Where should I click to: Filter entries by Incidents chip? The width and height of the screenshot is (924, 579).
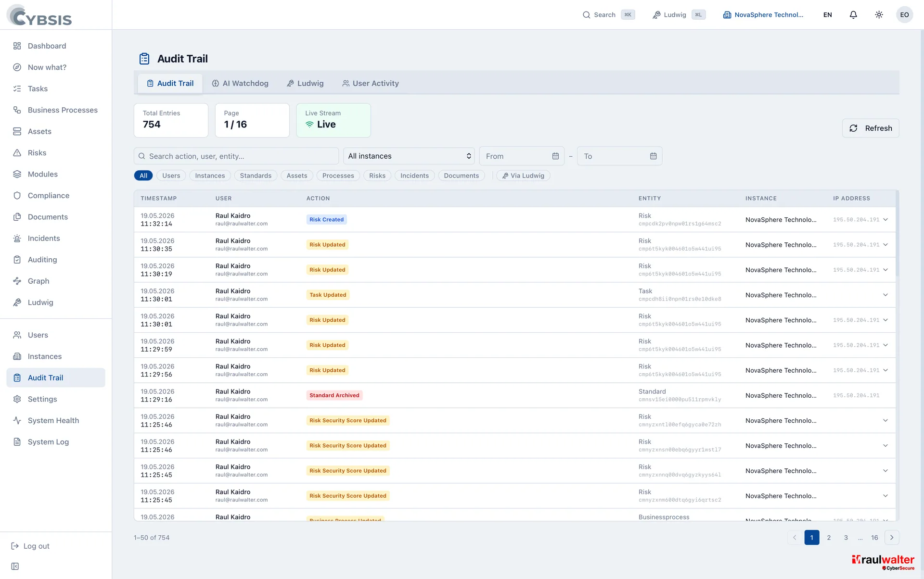[414, 176]
